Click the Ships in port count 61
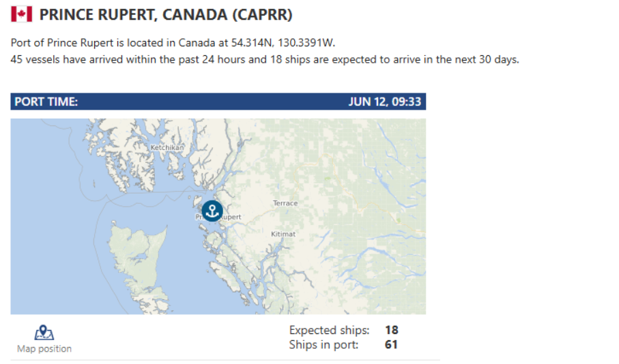 click(x=391, y=345)
